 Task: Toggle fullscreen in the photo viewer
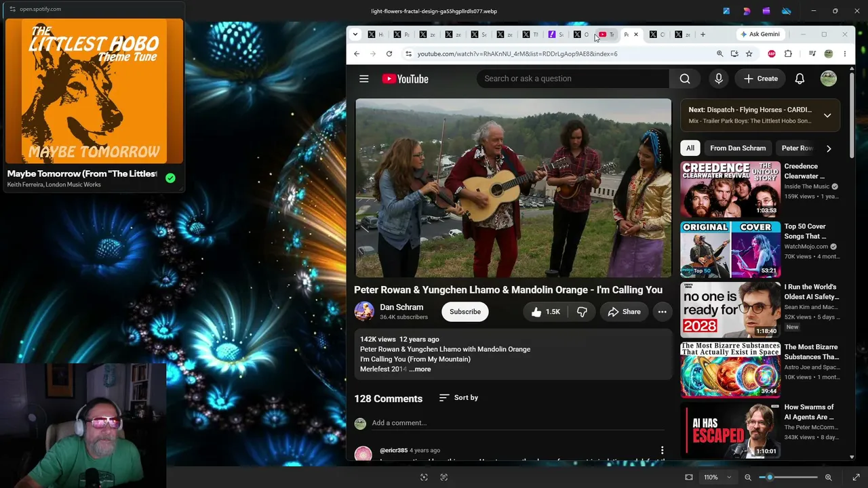[856, 477]
